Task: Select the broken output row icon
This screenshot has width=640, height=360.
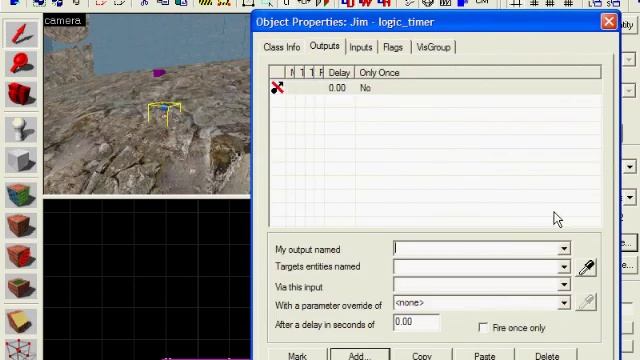Action: 277,87
